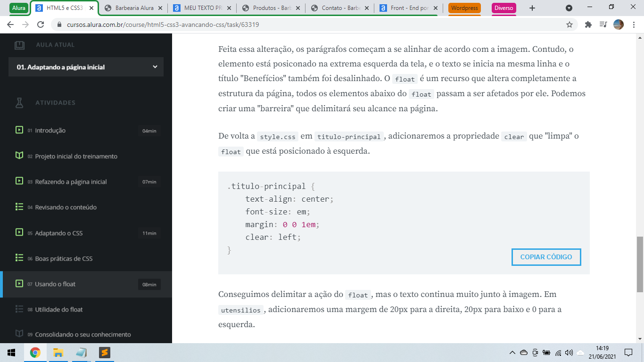Viewport: 644px width, 362px height.
Task: Click the video icon beside Adaptando o CSS
Action: point(19,232)
